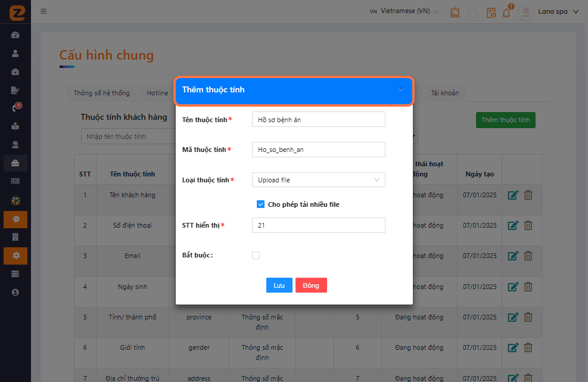The height and width of the screenshot is (382, 588).
Task: Expand the Lana spa account menu
Action: (x=558, y=11)
